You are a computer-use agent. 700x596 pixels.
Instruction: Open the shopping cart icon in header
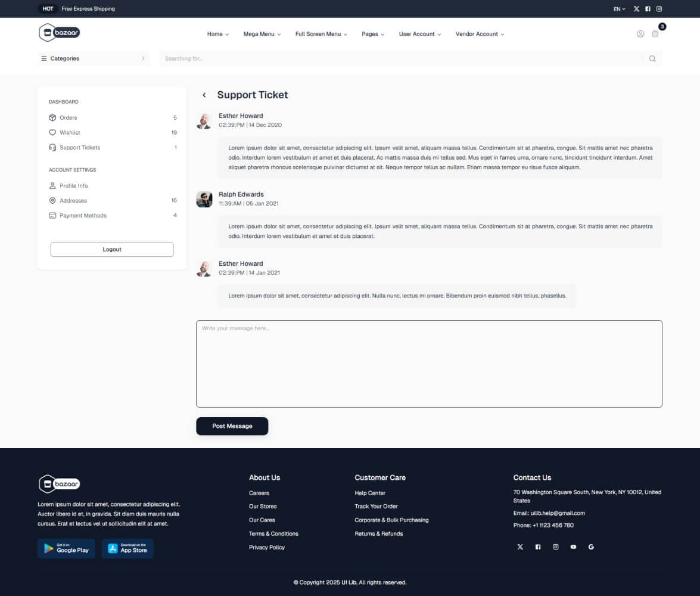pos(655,34)
